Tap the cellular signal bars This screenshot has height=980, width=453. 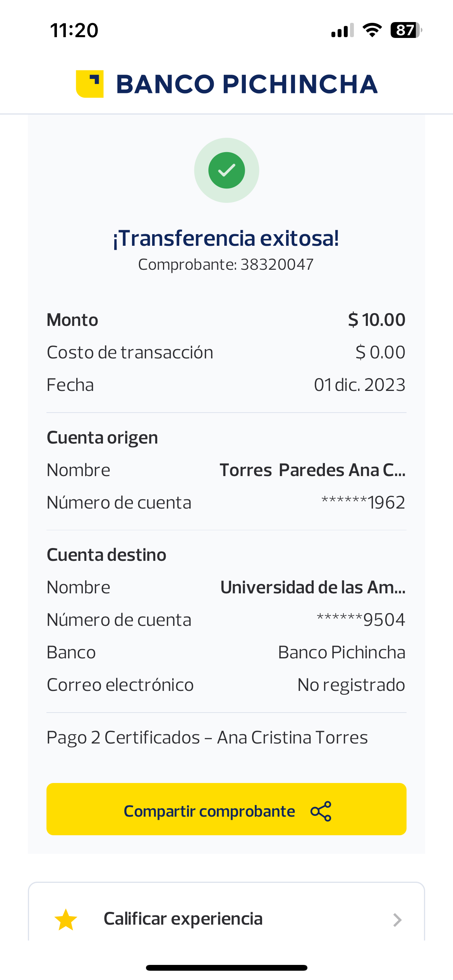(343, 30)
